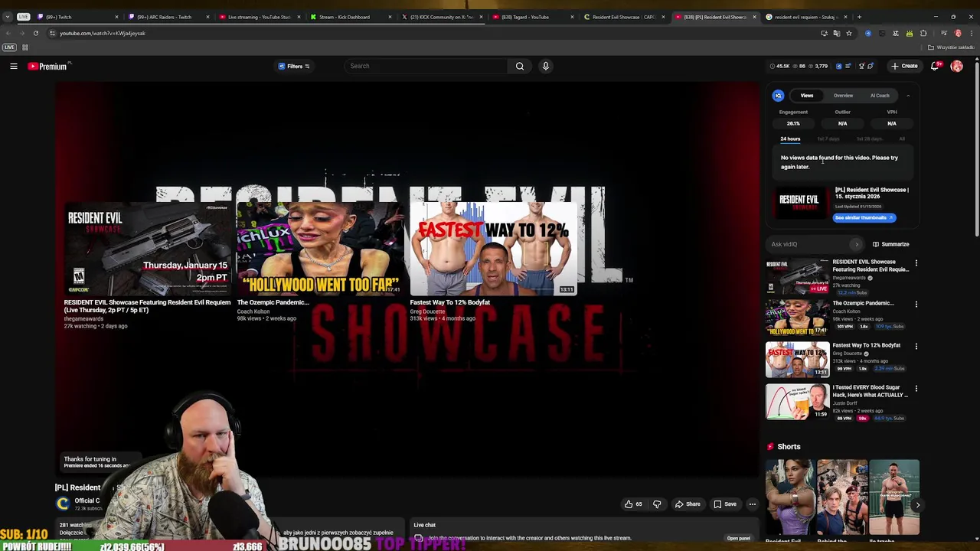Open the account avatar menu
The height and width of the screenshot is (551, 980).
click(956, 67)
